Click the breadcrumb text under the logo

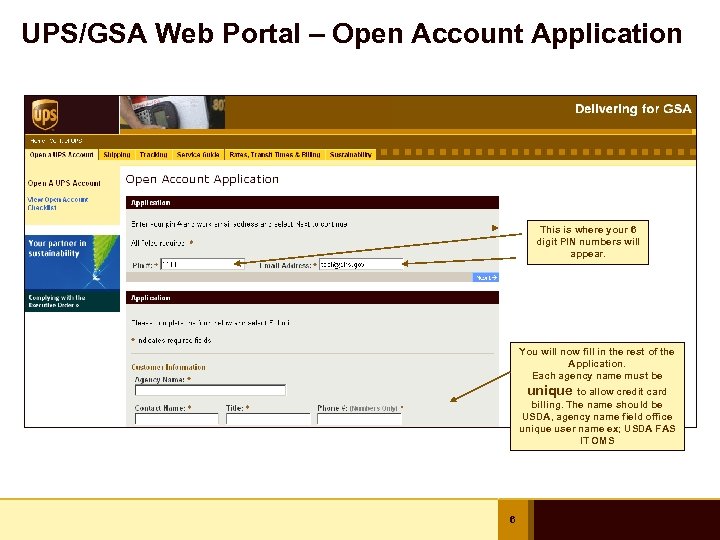pyautogui.click(x=56, y=141)
